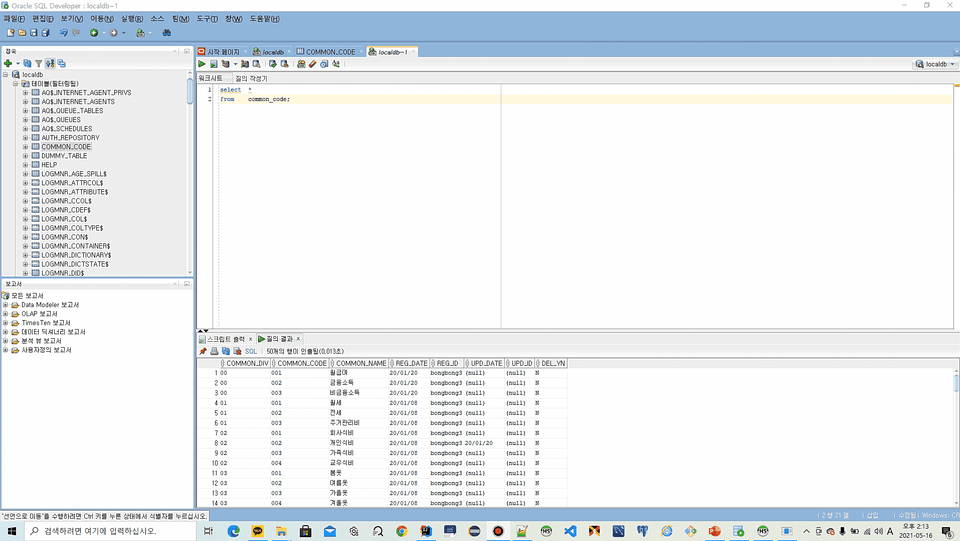The width and height of the screenshot is (960, 541).
Task: Open Find DB Object binoculars
Action: (x=167, y=32)
